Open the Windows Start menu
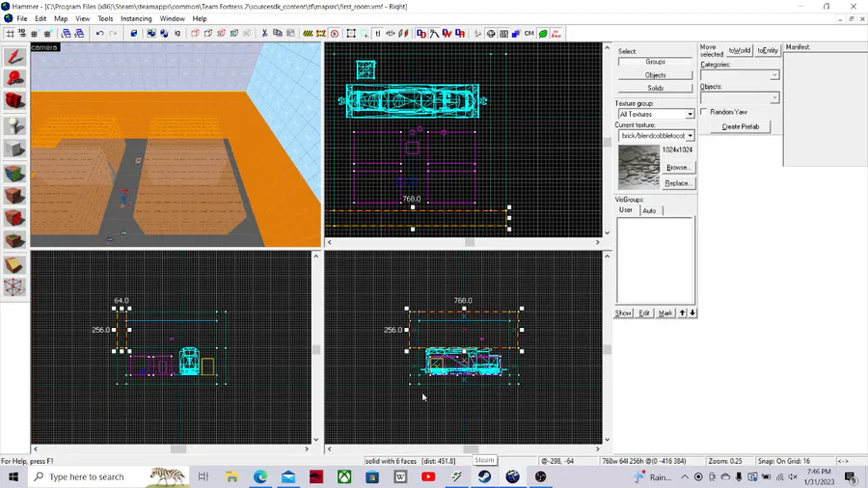868x488 pixels. pyautogui.click(x=14, y=476)
